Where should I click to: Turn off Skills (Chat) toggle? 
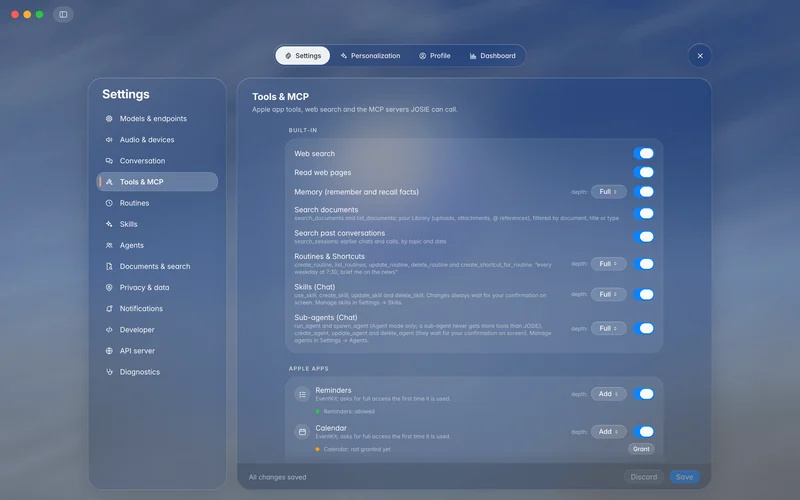pos(643,294)
